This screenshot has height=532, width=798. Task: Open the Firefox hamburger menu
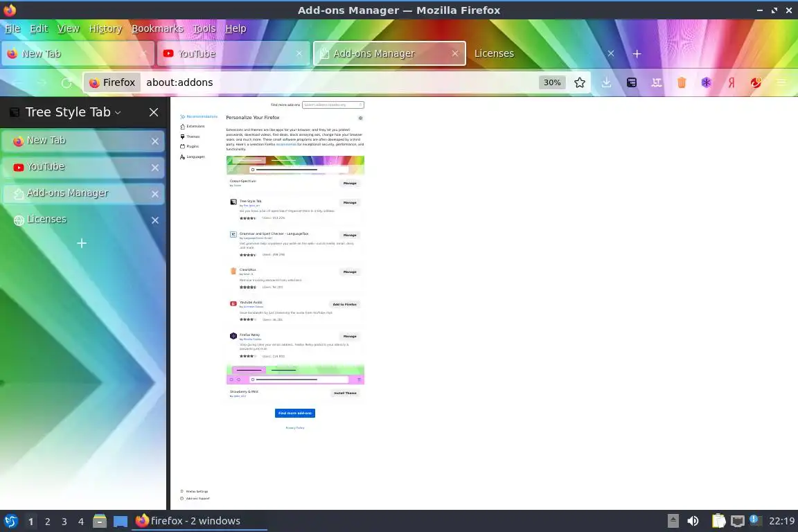(x=781, y=82)
